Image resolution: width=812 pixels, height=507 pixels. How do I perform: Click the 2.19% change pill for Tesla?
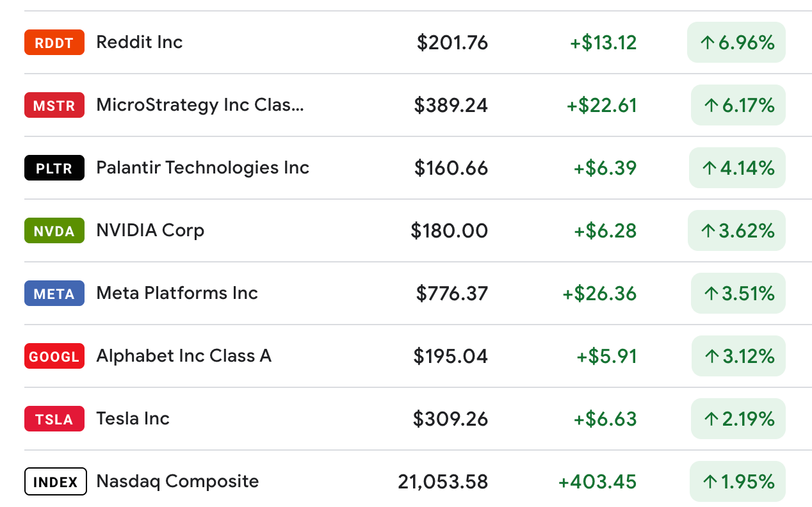738,419
